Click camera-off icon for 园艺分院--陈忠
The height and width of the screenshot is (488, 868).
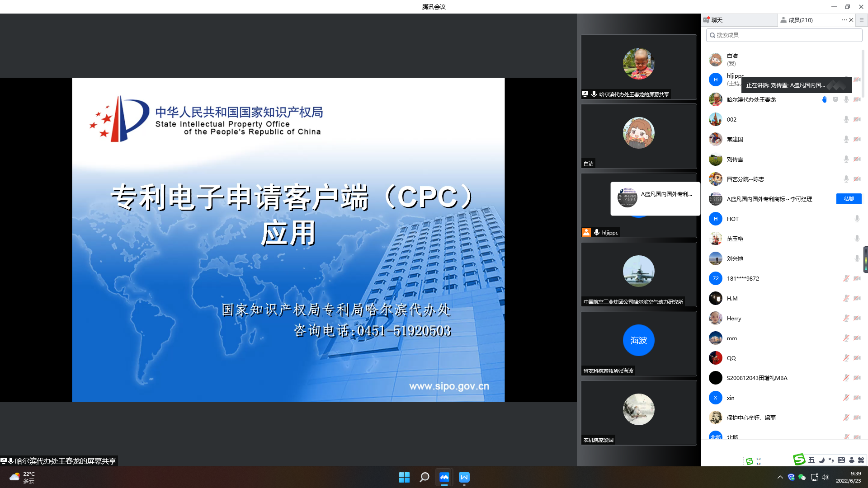click(857, 179)
